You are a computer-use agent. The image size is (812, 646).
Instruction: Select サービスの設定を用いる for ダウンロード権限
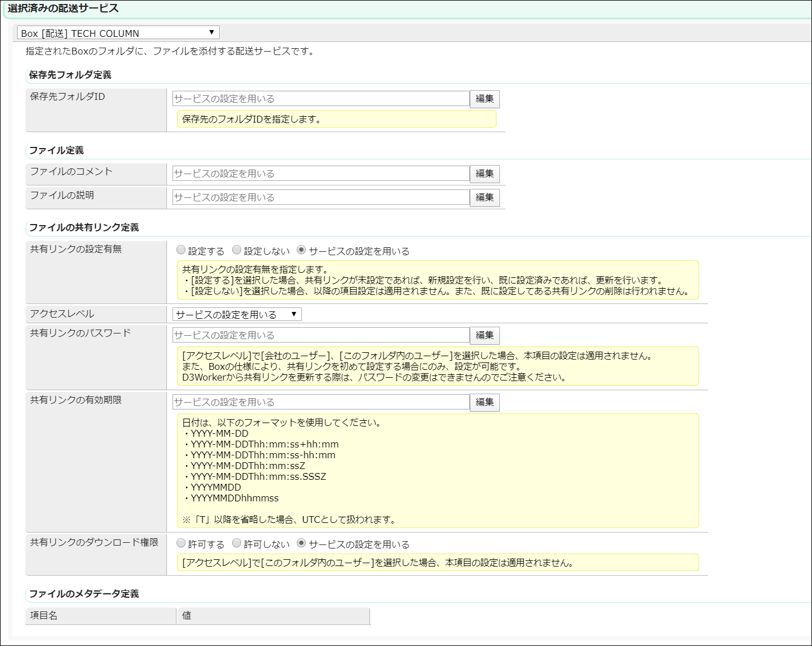pyautogui.click(x=302, y=543)
